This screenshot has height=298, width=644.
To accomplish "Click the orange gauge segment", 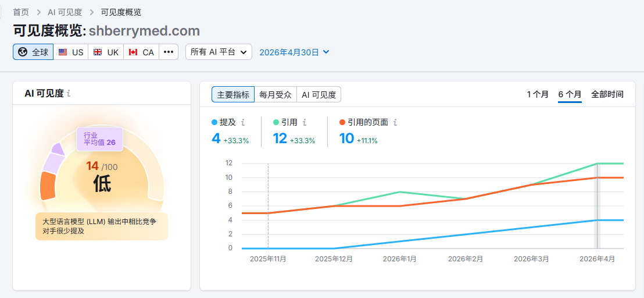I will pyautogui.click(x=48, y=186).
